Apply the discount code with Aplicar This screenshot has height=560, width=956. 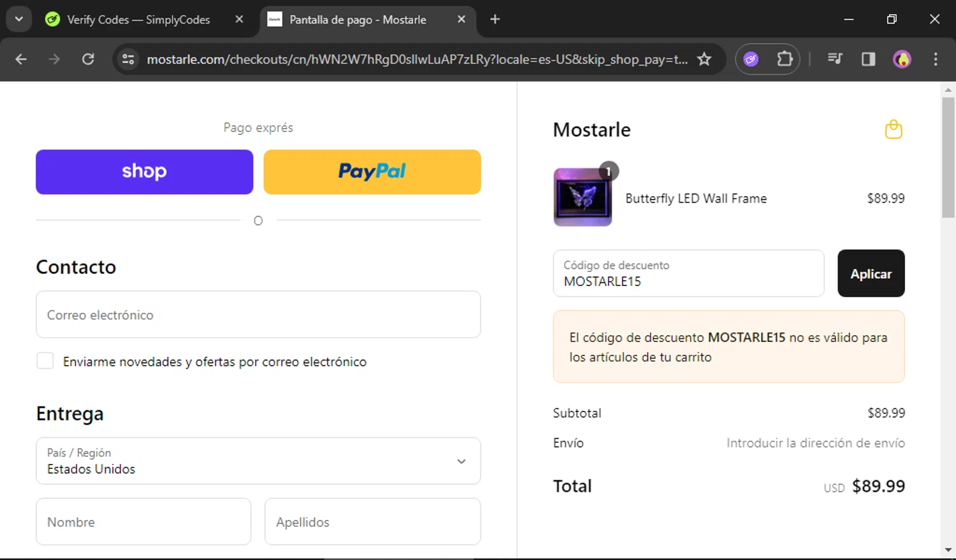(x=871, y=273)
